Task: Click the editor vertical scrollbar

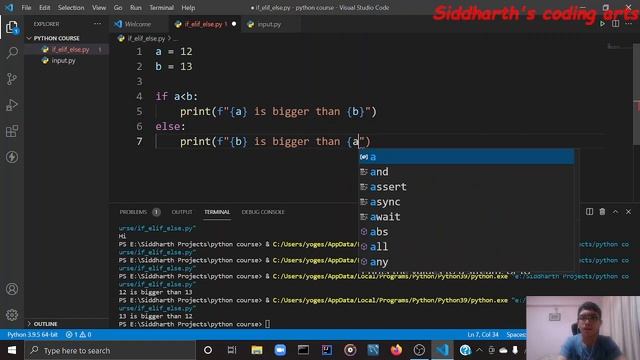Action: click(x=636, y=94)
